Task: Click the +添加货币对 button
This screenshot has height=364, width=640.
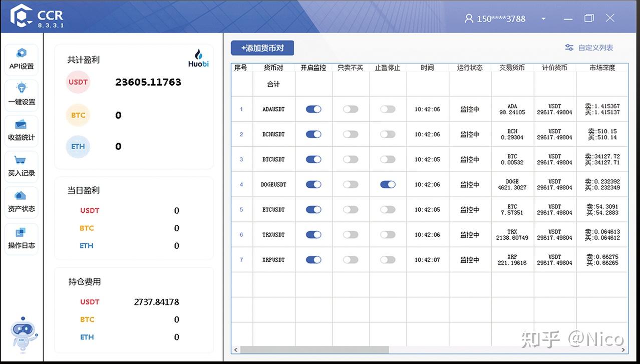Action: 261,48
